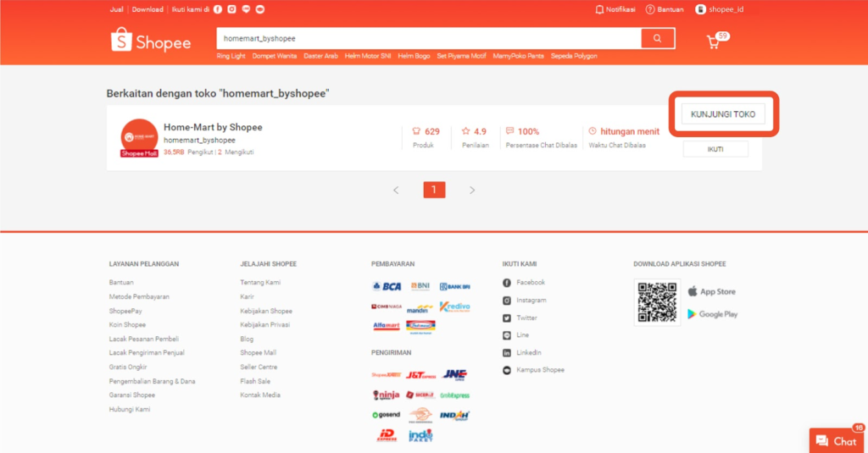
Task: Click CIMB Niaga payment logo
Action: (x=387, y=307)
